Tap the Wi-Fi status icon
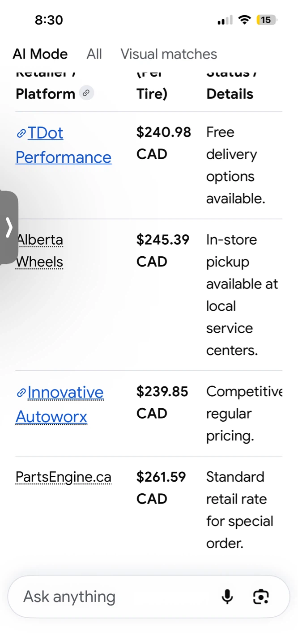 pyautogui.click(x=244, y=20)
